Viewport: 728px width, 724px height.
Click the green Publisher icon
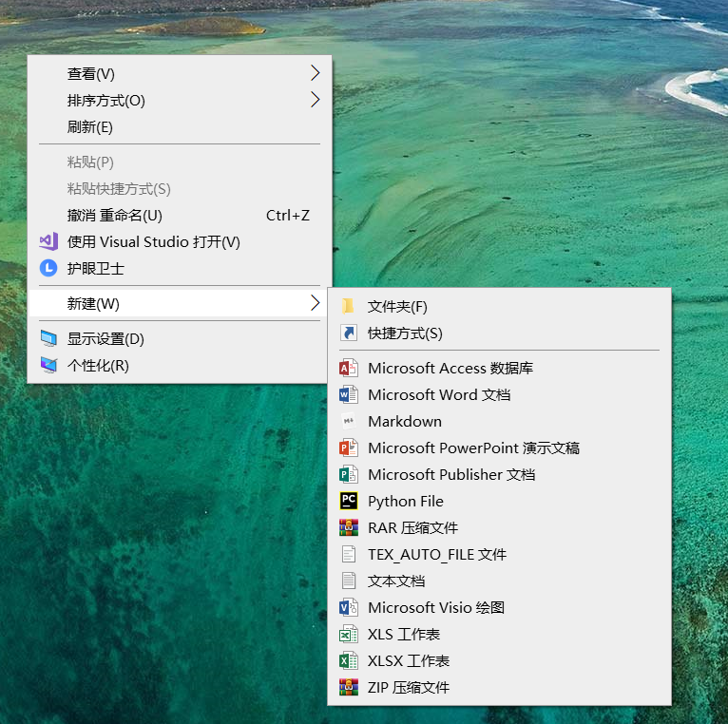[348, 474]
